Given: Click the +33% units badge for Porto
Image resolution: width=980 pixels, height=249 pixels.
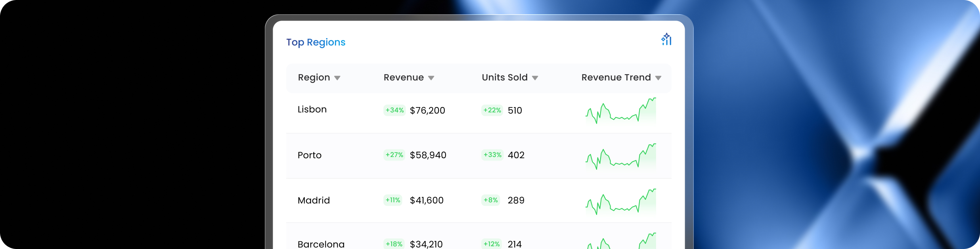Looking at the screenshot, I should 492,155.
